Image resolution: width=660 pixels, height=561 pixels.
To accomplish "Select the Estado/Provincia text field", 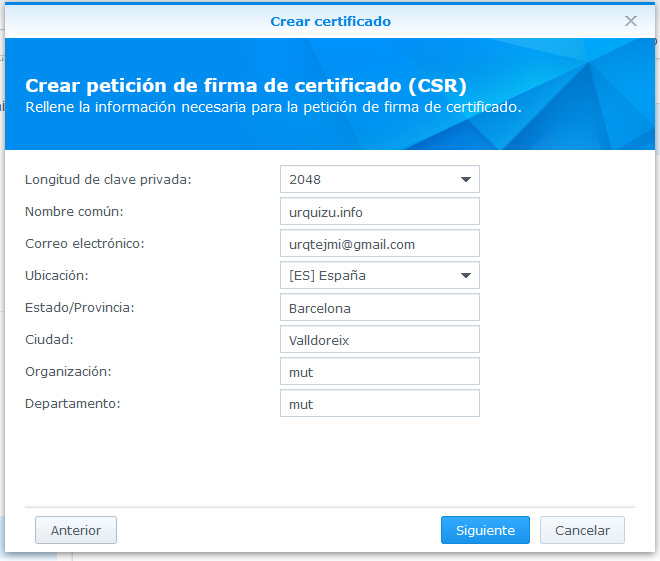I will tap(379, 308).
